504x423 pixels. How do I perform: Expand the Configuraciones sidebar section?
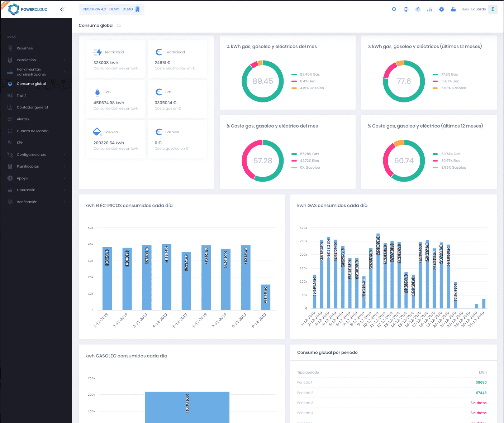[36, 155]
